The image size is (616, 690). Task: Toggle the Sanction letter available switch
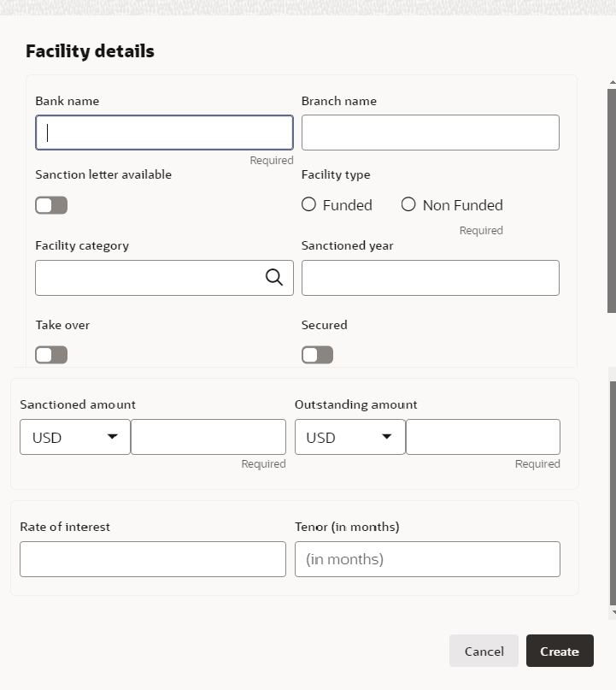tap(51, 205)
